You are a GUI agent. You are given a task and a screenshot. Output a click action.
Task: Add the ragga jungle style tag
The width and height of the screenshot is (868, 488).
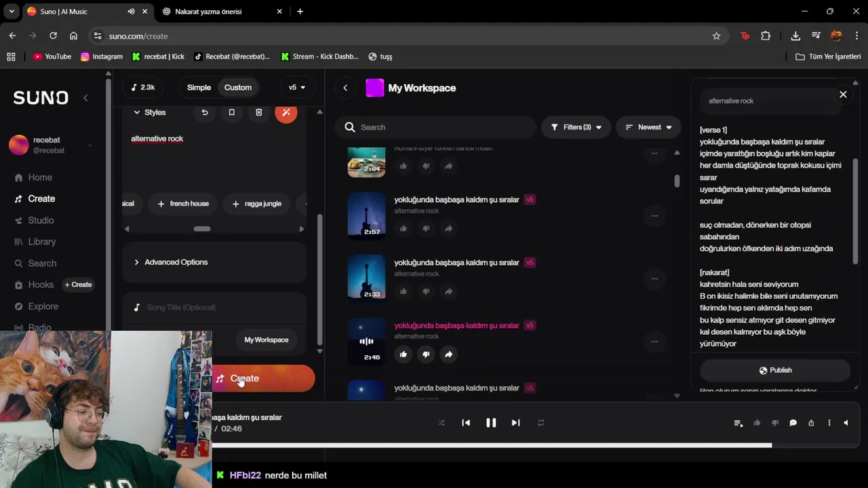pos(256,204)
